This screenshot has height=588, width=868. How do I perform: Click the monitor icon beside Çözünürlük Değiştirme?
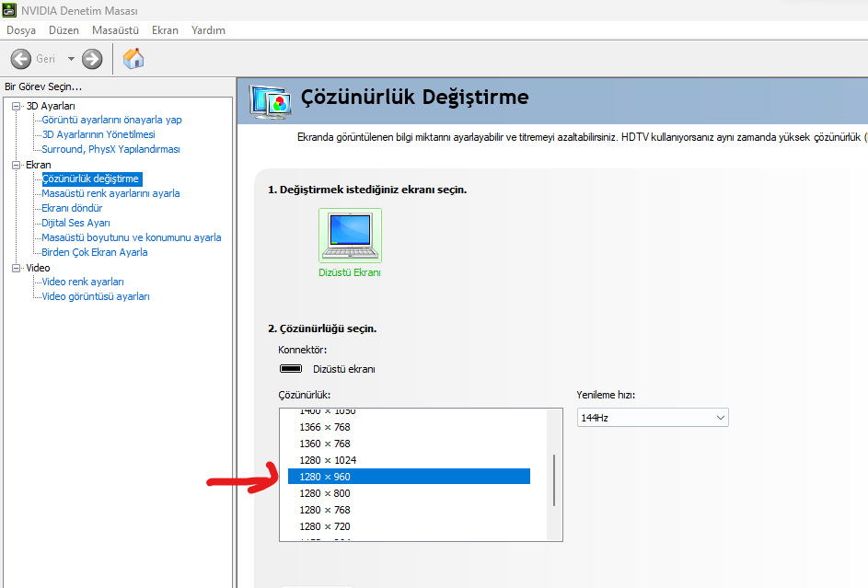(270, 102)
